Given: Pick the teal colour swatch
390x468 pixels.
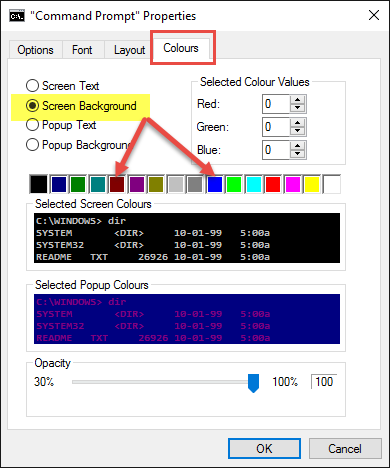Looking at the screenshot, I should (x=98, y=184).
